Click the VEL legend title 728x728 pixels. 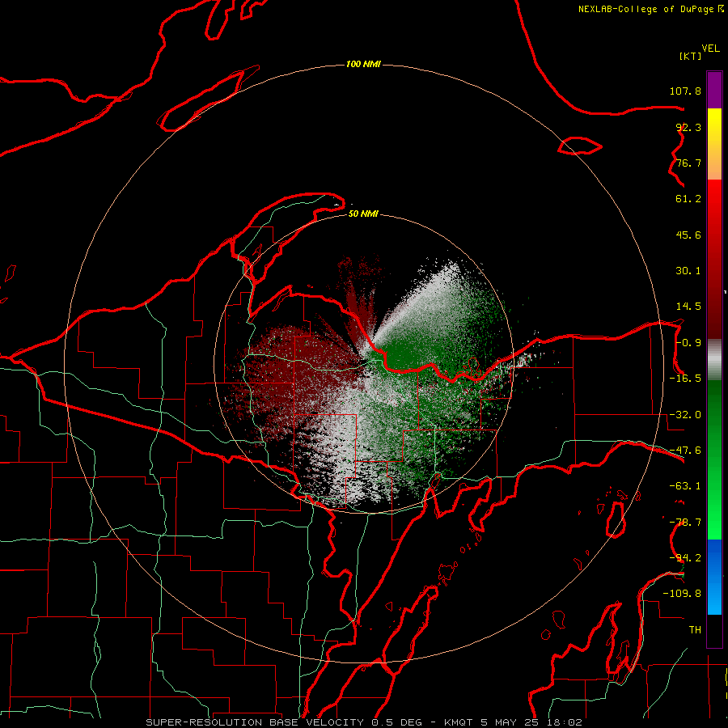(x=710, y=49)
